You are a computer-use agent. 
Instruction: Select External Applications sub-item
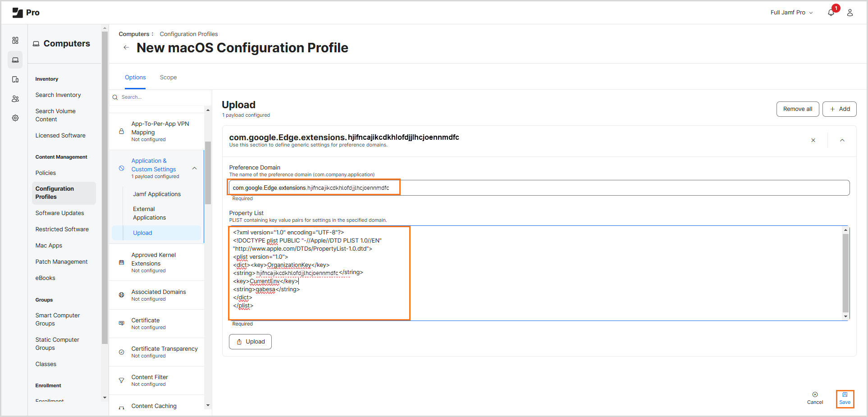pos(149,213)
